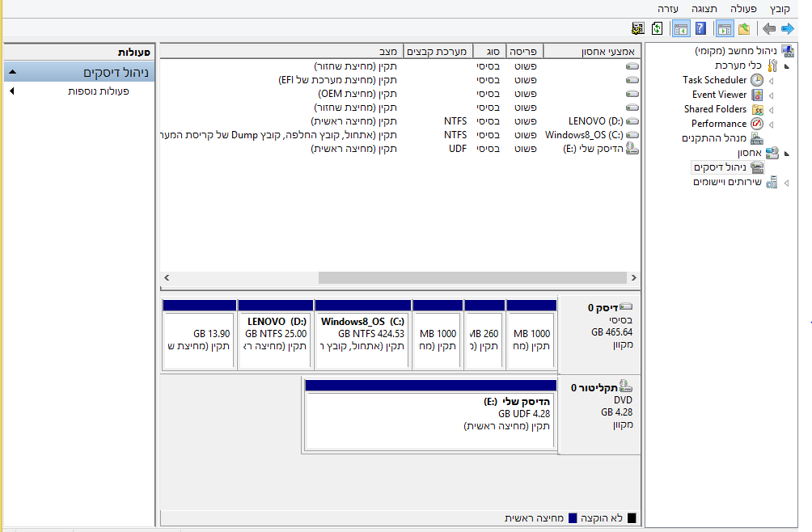This screenshot has height=532, width=812.
Task: Select the הדיסק שלי (E:) 4.28 GB UDF block
Action: [x=431, y=416]
